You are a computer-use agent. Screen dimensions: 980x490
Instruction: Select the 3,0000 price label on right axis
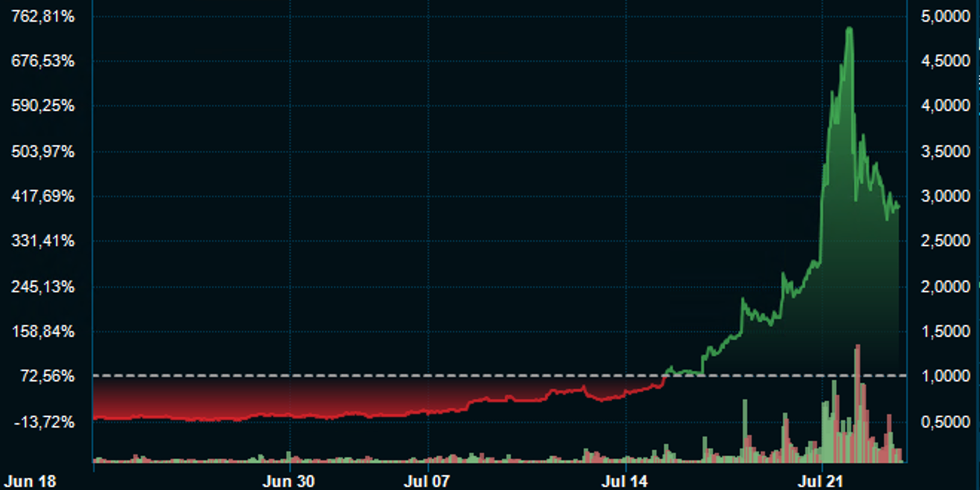click(x=945, y=196)
